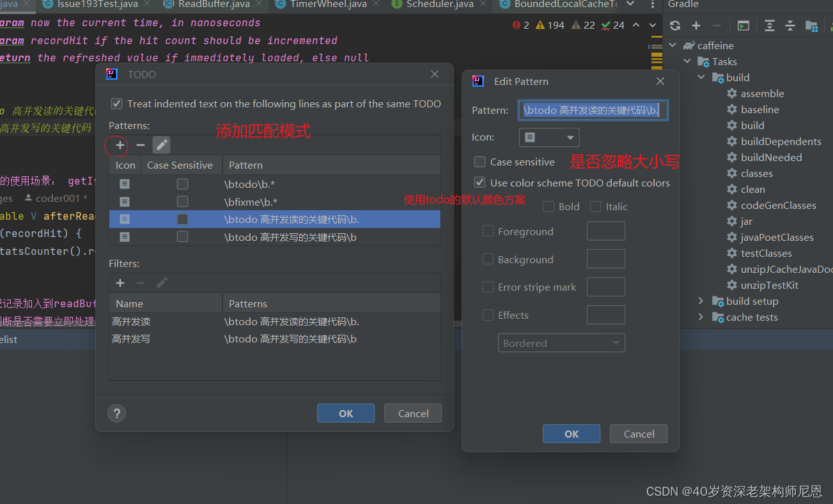Open help with the question mark button
Viewport: 833px width, 504px height.
(x=117, y=413)
